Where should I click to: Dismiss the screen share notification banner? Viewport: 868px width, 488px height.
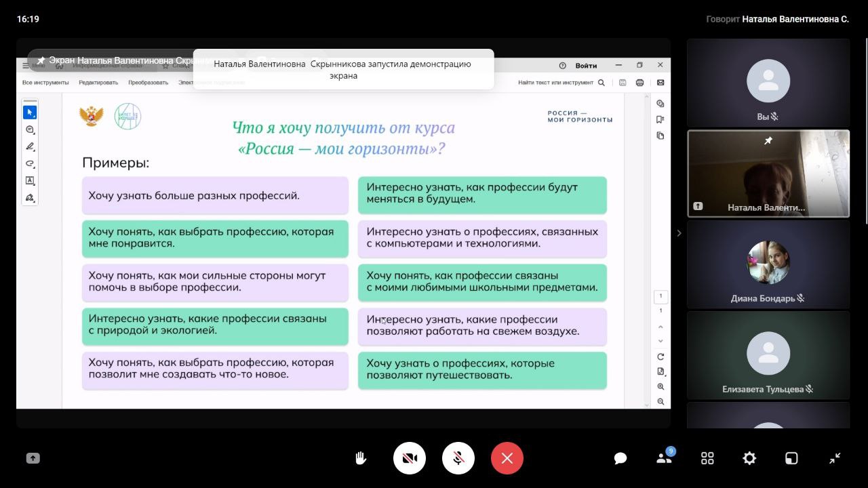click(343, 69)
